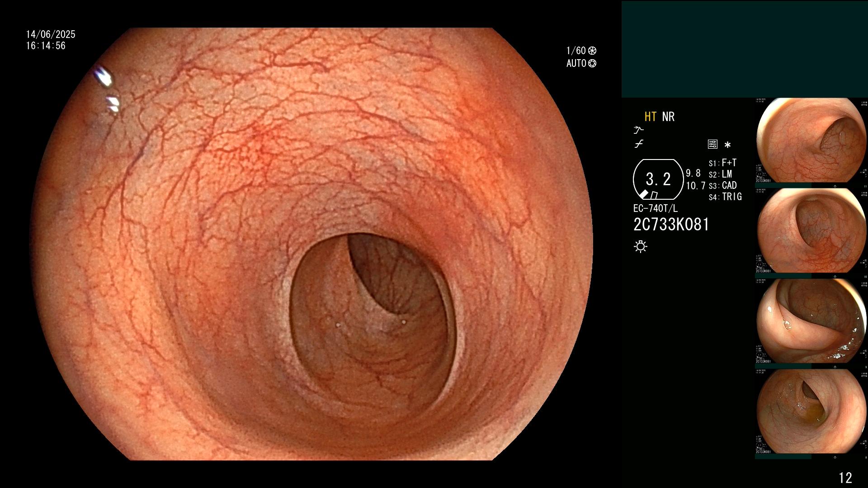868x488 pixels.
Task: Click the 10.7 diameter value
Action: pos(696,186)
